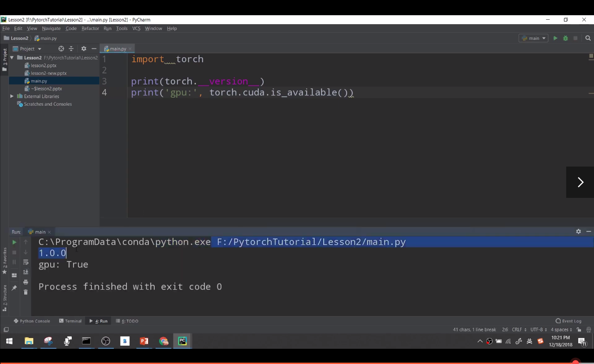This screenshot has width=594, height=364.
Task: Restore layout icon in Run panel
Action: click(14, 275)
